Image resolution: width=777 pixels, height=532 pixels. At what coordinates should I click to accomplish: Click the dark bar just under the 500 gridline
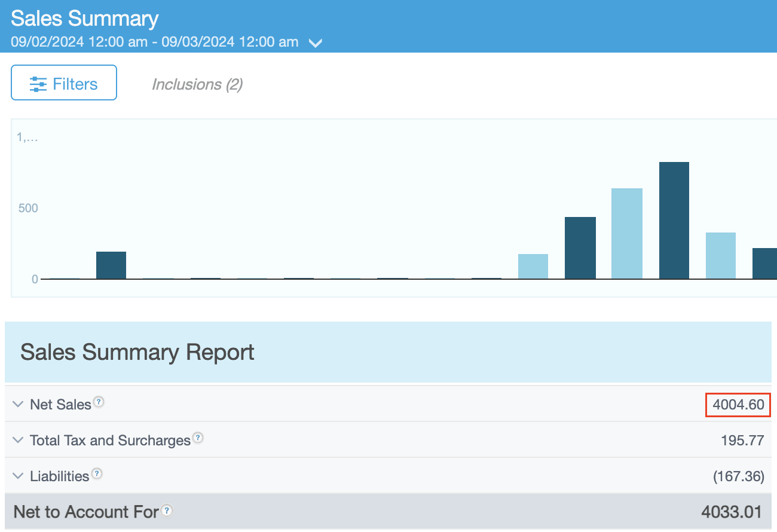click(580, 247)
